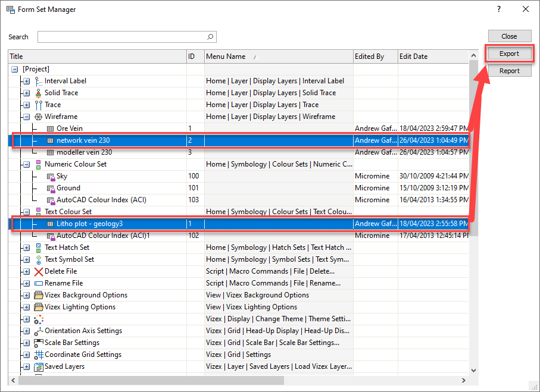Image resolution: width=540 pixels, height=392 pixels.
Task: Click the Vizex Background Options folder icon
Action: (39, 295)
